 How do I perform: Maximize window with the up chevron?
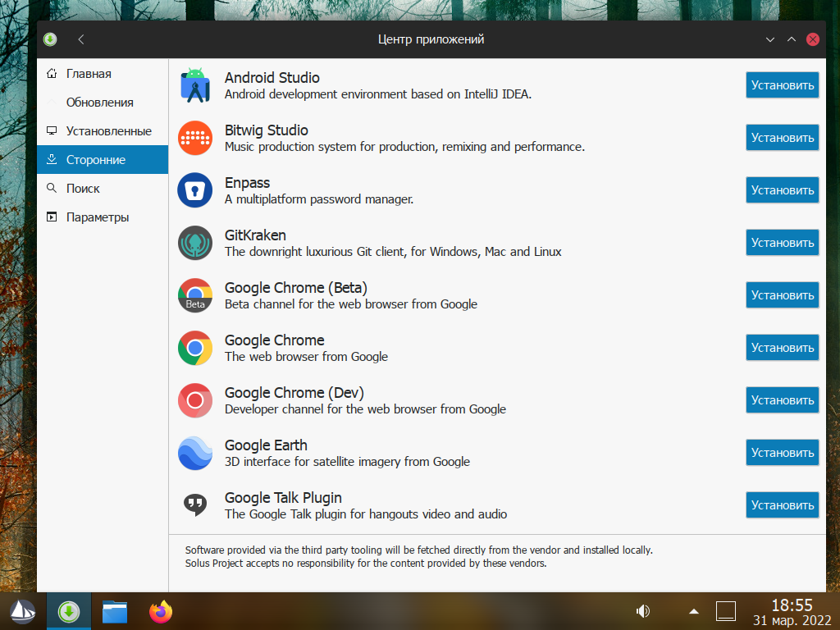(792, 39)
